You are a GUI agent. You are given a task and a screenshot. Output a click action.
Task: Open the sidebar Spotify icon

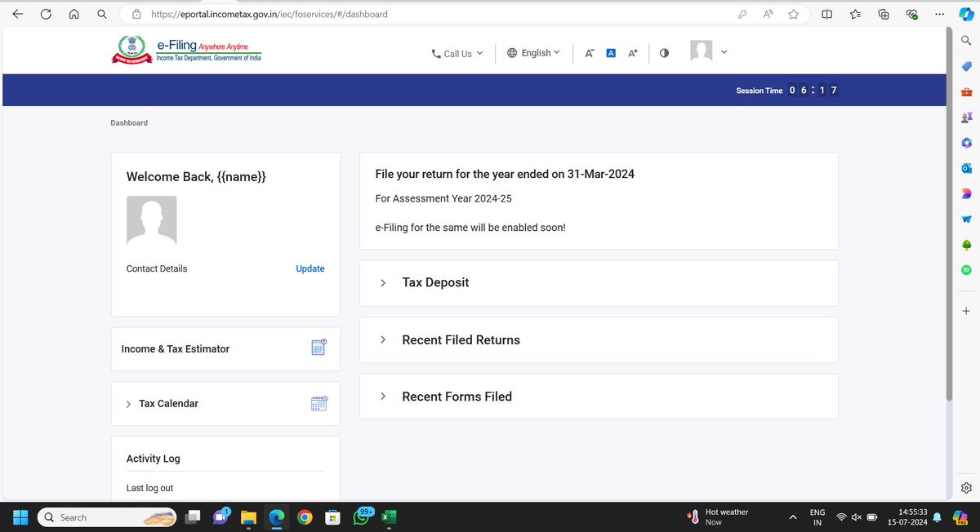tap(966, 270)
